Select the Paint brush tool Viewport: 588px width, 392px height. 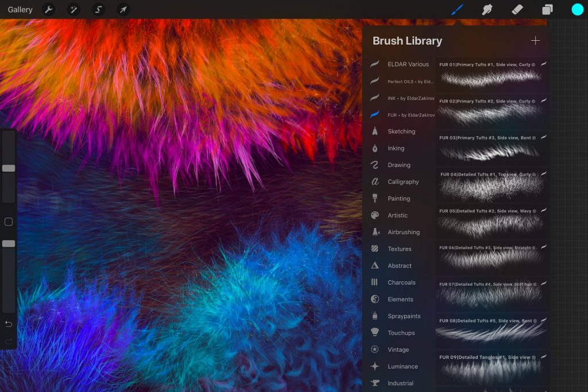pyautogui.click(x=457, y=9)
